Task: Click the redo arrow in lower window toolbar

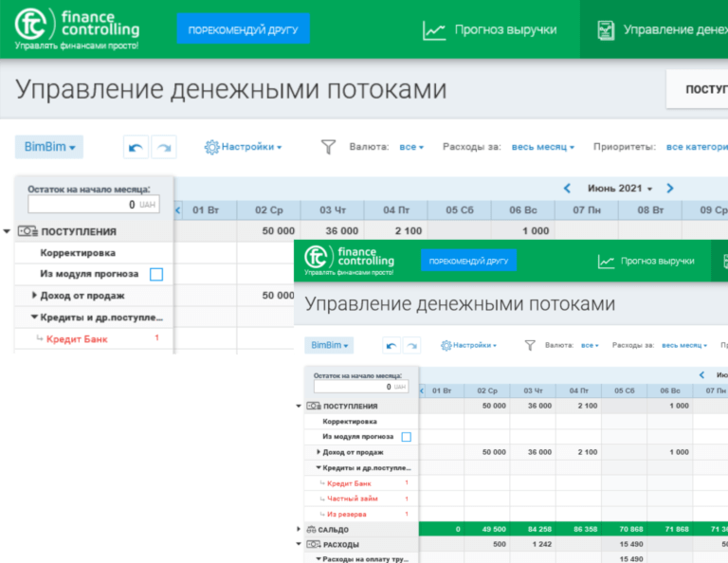Action: [411, 346]
